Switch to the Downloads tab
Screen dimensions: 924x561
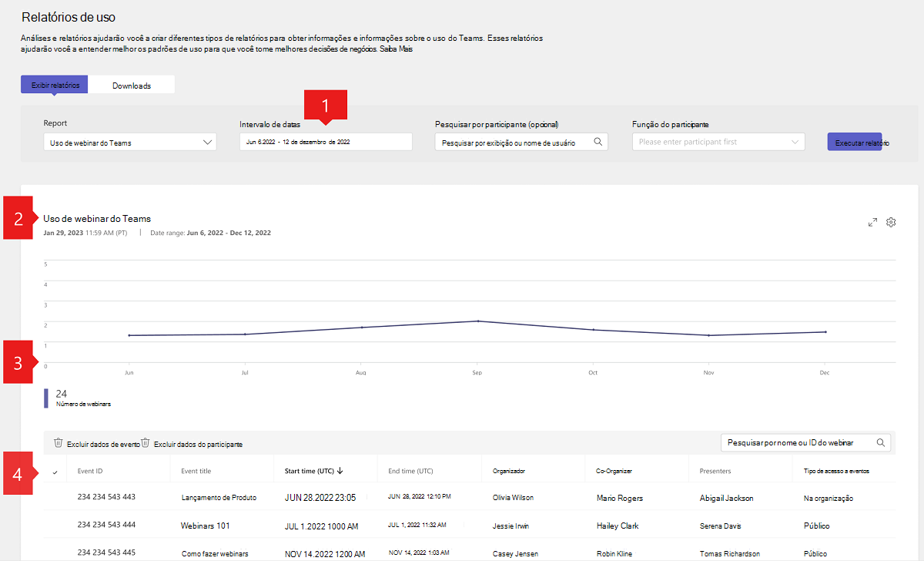click(132, 86)
